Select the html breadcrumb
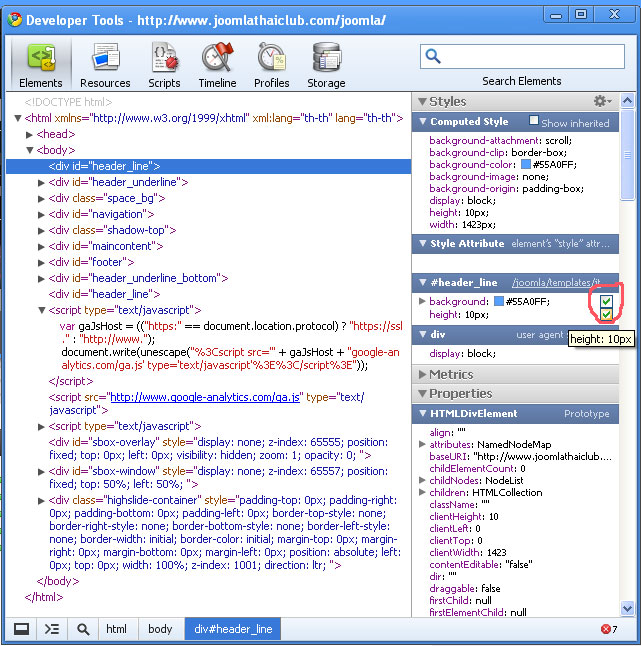This screenshot has width=641, height=646. coord(116,629)
